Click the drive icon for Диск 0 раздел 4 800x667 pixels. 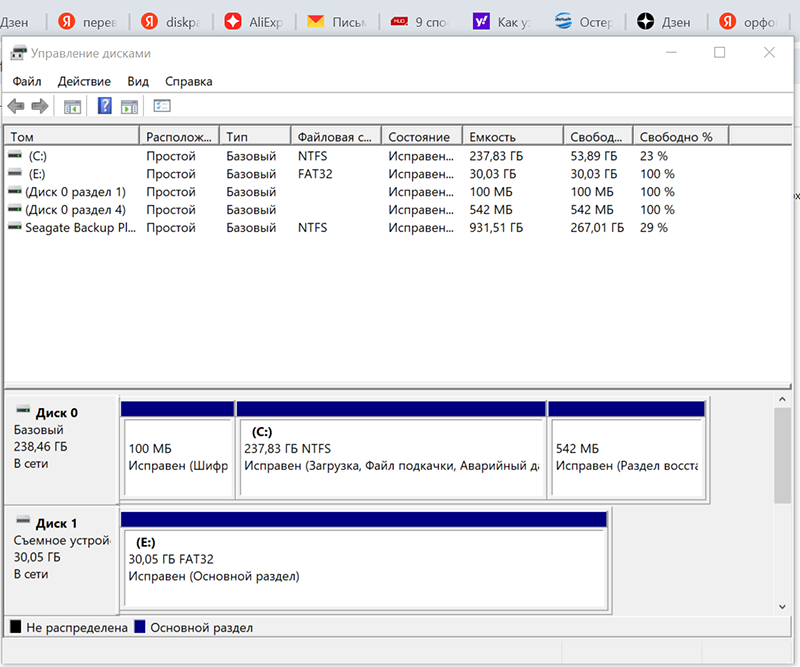[x=15, y=209]
